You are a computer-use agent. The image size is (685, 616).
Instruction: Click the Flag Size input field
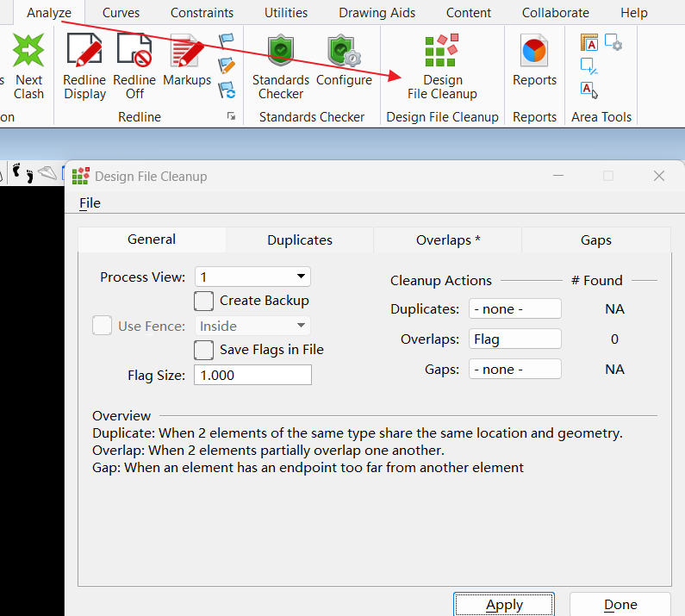coord(252,375)
